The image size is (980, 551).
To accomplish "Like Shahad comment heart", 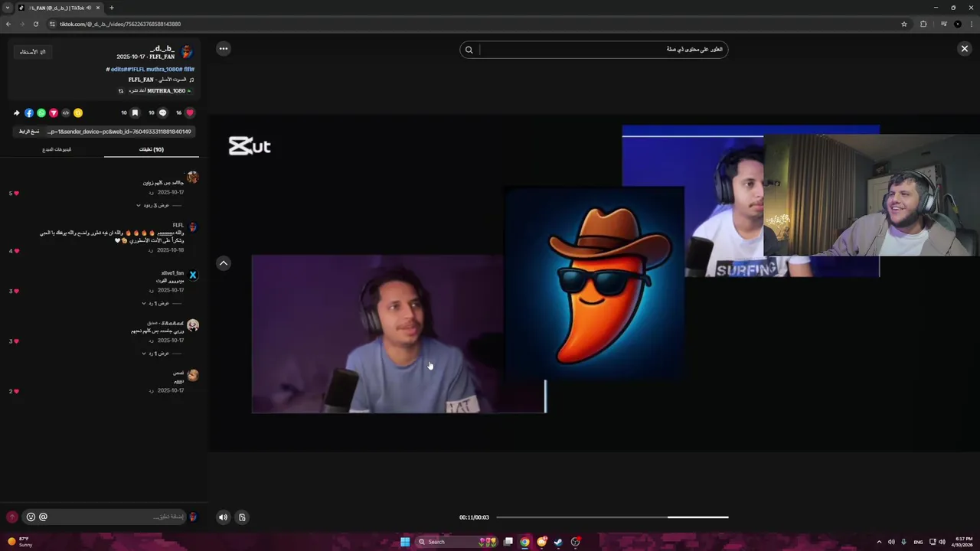I will [16, 341].
